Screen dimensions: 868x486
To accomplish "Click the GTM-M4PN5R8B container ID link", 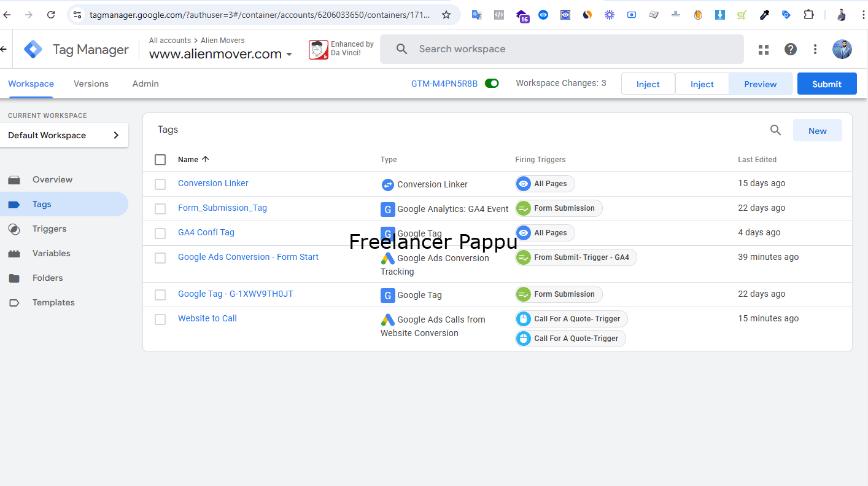I will point(444,84).
